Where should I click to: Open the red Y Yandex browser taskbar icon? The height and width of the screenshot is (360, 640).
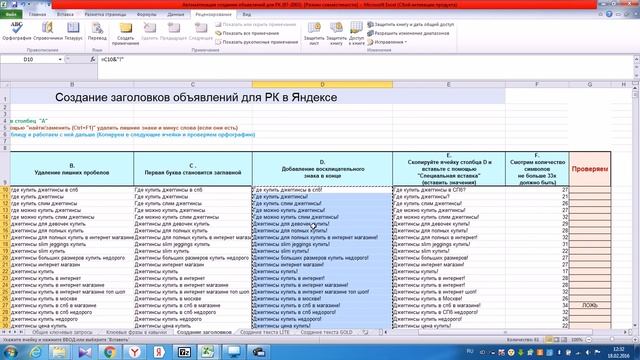pyautogui.click(x=134, y=352)
